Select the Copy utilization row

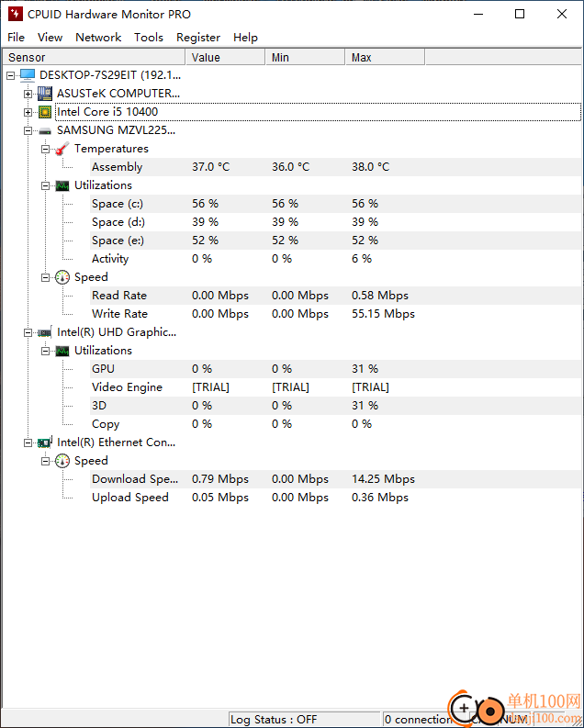tap(336, 424)
